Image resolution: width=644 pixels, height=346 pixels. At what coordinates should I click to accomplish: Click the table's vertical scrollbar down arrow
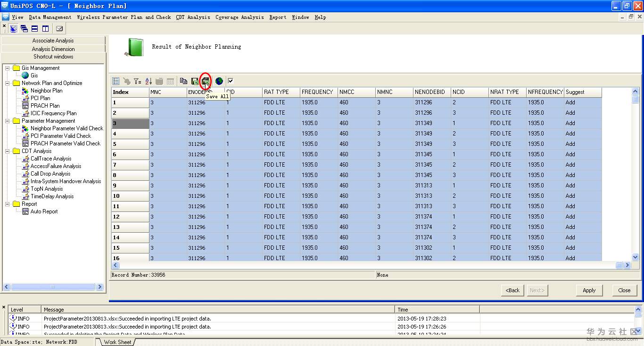pos(635,257)
